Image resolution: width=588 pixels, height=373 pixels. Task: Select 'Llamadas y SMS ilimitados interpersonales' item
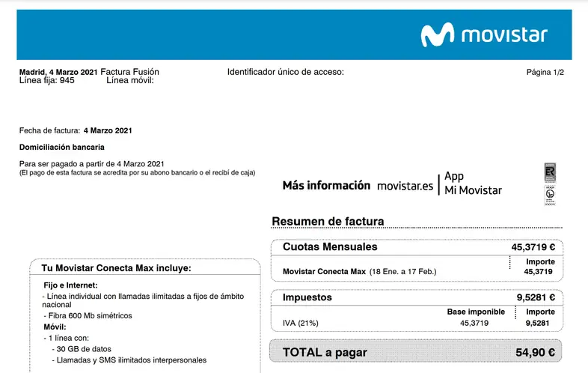(x=129, y=360)
